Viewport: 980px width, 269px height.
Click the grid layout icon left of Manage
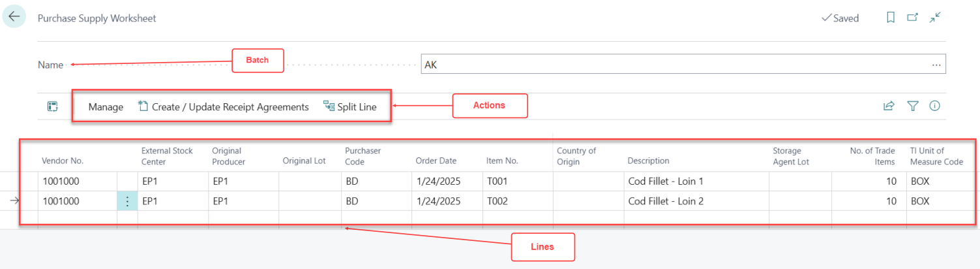tap(53, 106)
